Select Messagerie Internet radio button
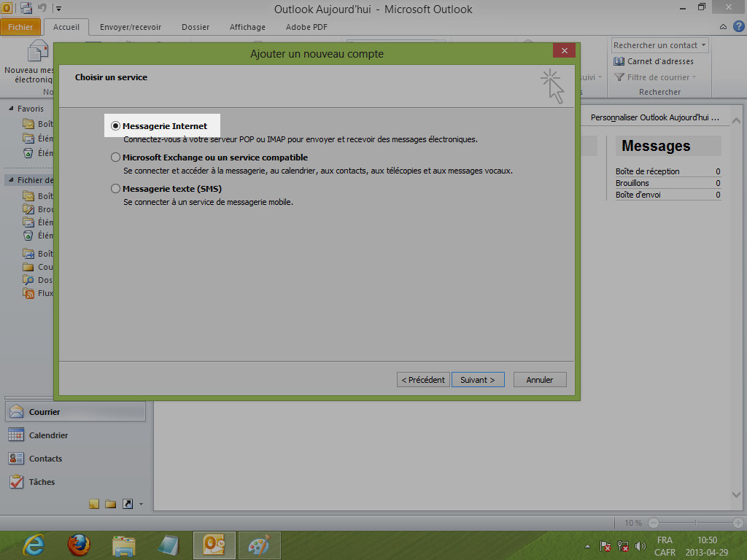Image resolution: width=747 pixels, height=560 pixels. tap(115, 125)
